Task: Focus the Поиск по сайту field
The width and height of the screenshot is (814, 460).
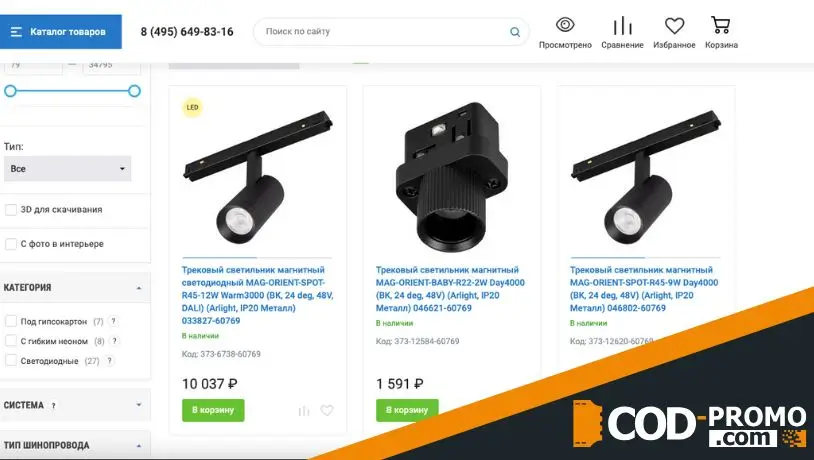Action: click(x=384, y=32)
